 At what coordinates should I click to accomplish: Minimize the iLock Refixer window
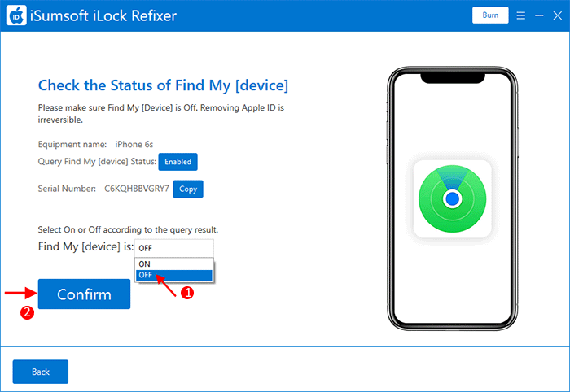pyautogui.click(x=539, y=15)
